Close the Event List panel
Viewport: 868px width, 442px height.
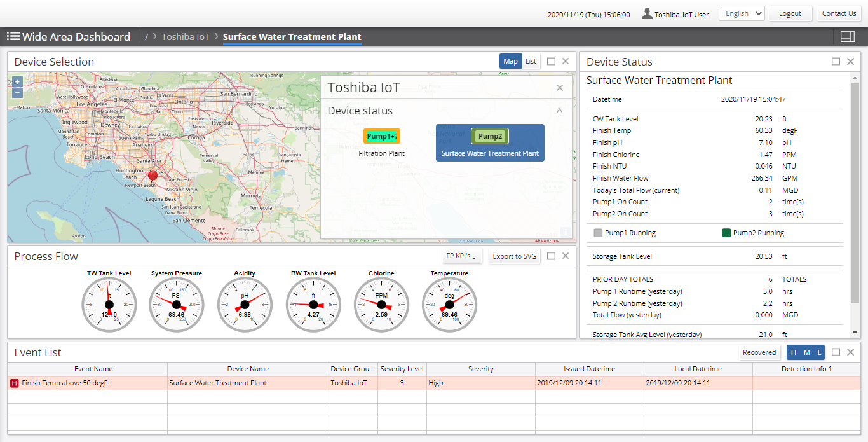tap(850, 352)
